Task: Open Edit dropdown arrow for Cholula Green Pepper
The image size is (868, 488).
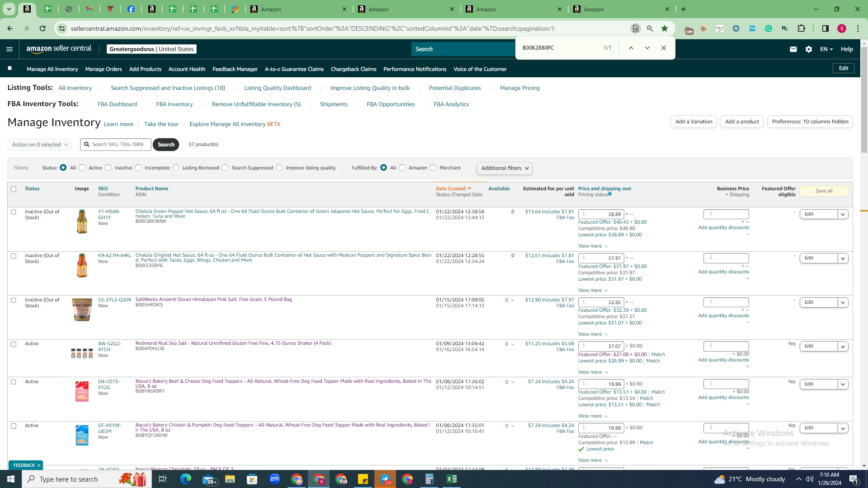Action: 843,214
